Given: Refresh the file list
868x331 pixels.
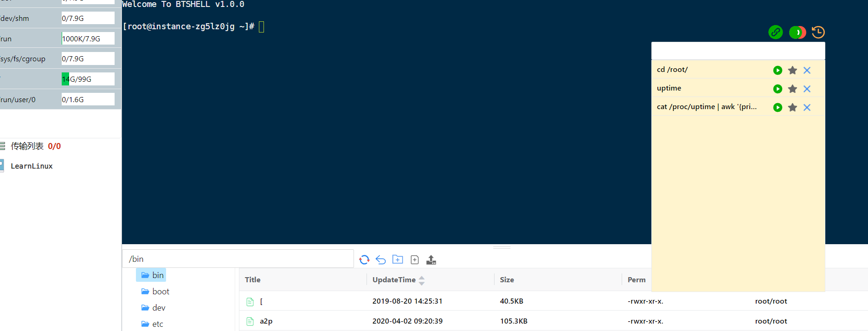Looking at the screenshot, I should coord(364,260).
